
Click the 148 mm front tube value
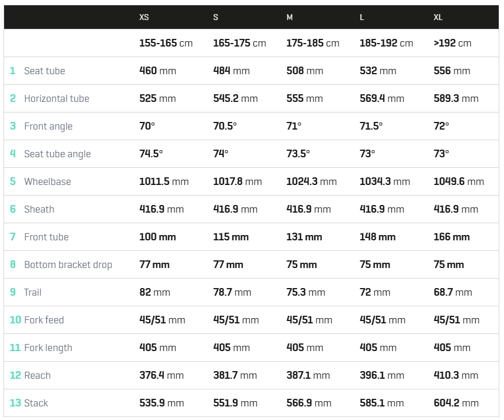click(377, 237)
